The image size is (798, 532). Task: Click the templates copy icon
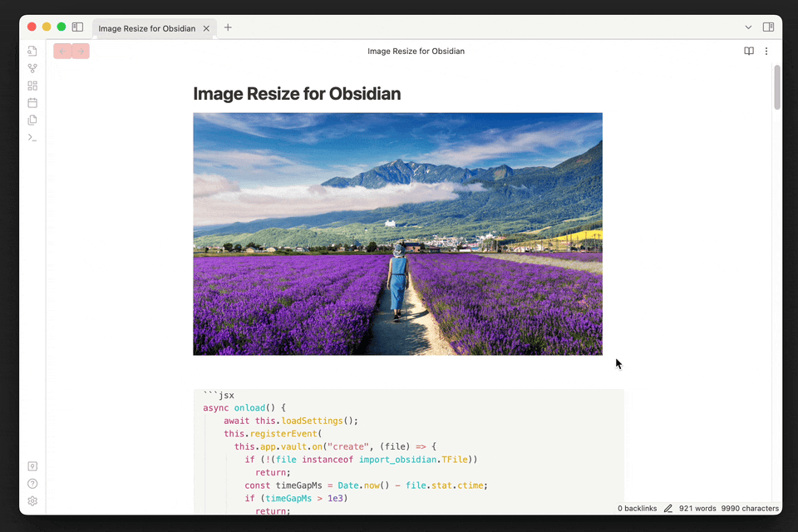click(x=32, y=121)
